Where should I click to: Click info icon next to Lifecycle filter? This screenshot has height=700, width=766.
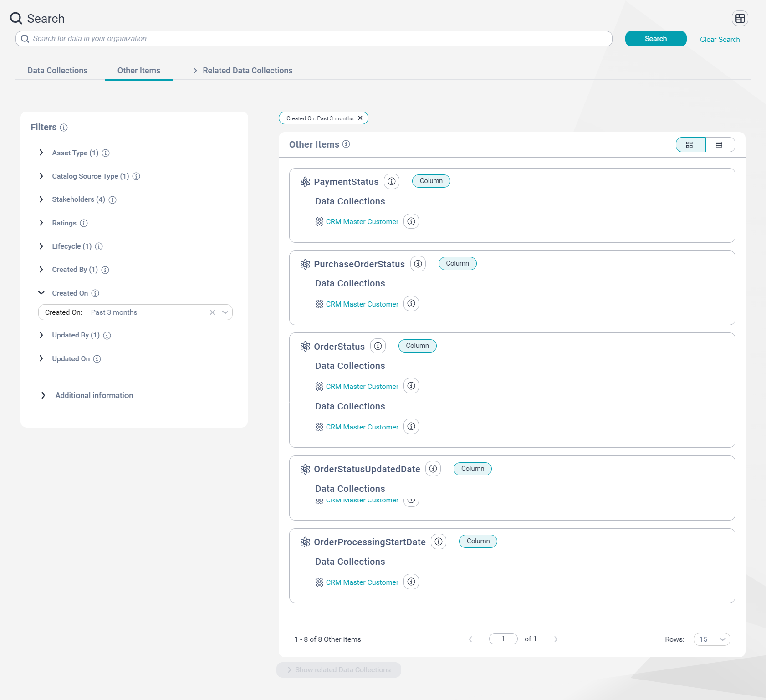tap(99, 246)
